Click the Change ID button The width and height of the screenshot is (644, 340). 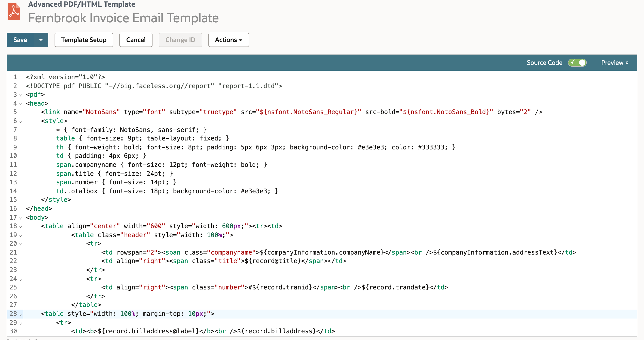(x=180, y=40)
